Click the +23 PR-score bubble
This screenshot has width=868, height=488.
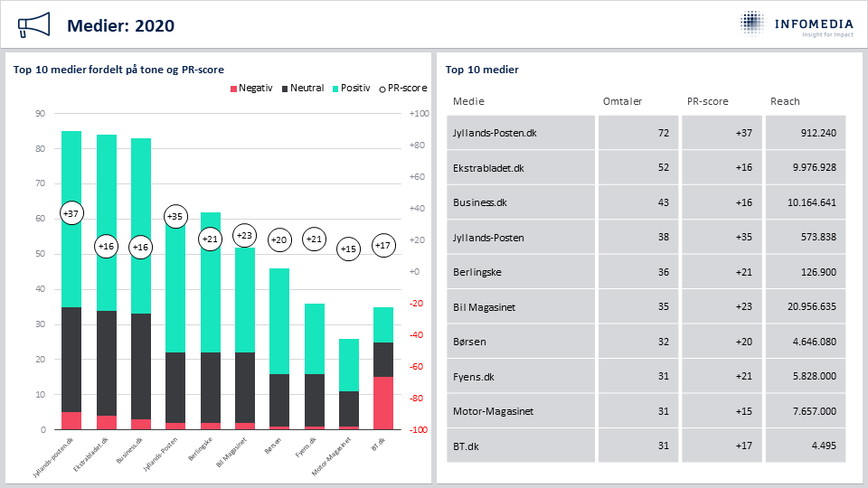(x=244, y=236)
